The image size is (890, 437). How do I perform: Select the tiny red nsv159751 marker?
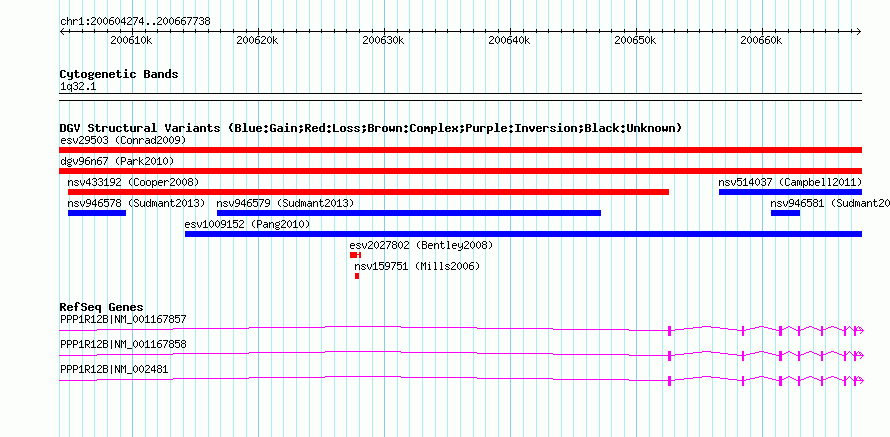[x=357, y=276]
